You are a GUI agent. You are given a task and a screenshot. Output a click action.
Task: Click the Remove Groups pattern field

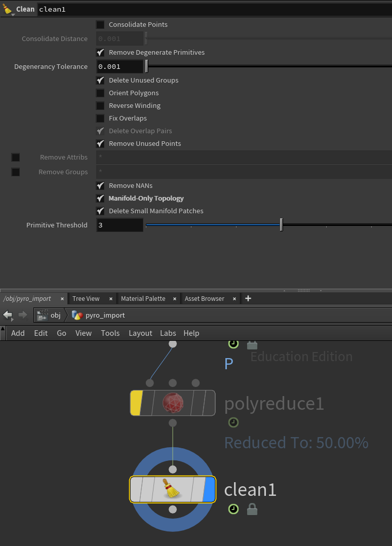click(x=244, y=172)
